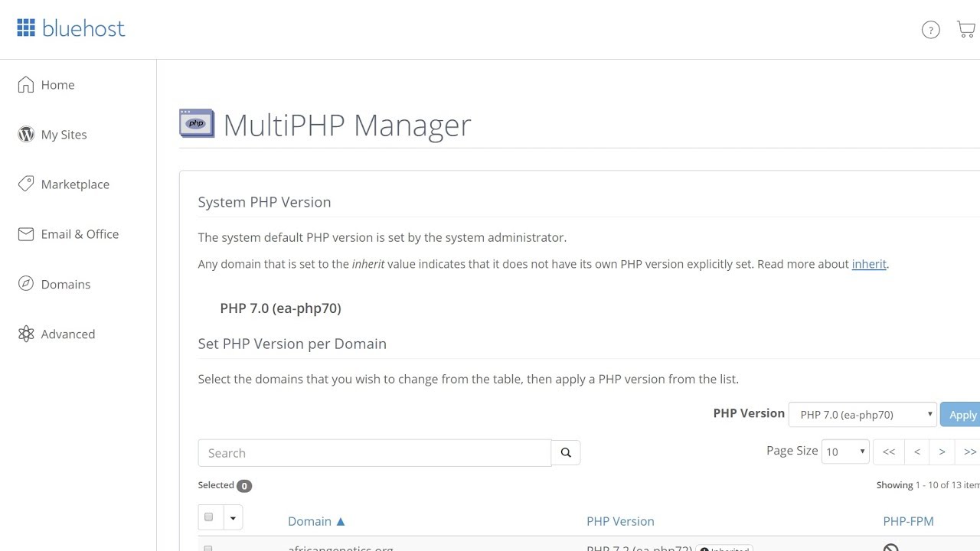Click the System PHP Version heading
The height and width of the screenshot is (551, 980).
(x=264, y=202)
